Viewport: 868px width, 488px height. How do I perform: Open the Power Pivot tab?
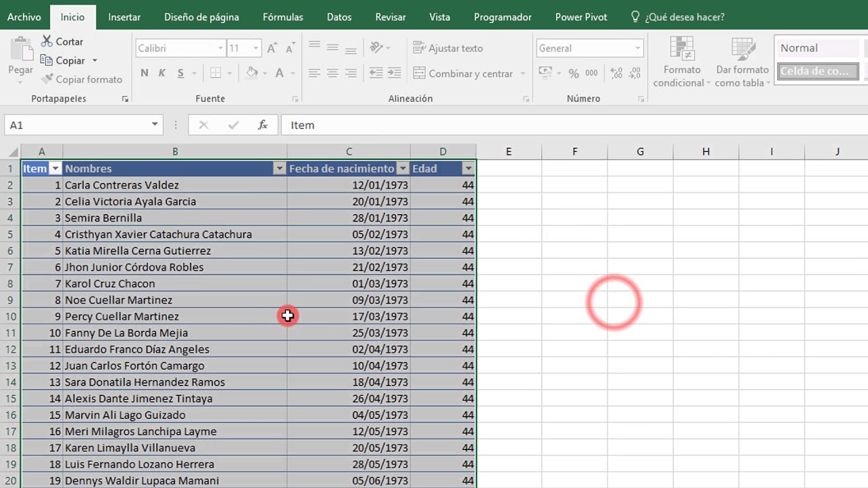tap(581, 17)
